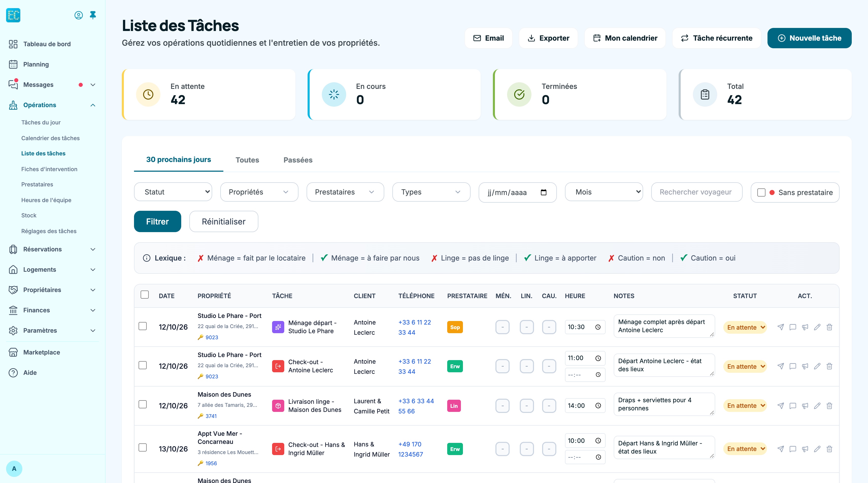Screen dimensions: 868x483
Task: Check the Ménage départ Studio Le Phare row checkbox
Action: (143, 326)
